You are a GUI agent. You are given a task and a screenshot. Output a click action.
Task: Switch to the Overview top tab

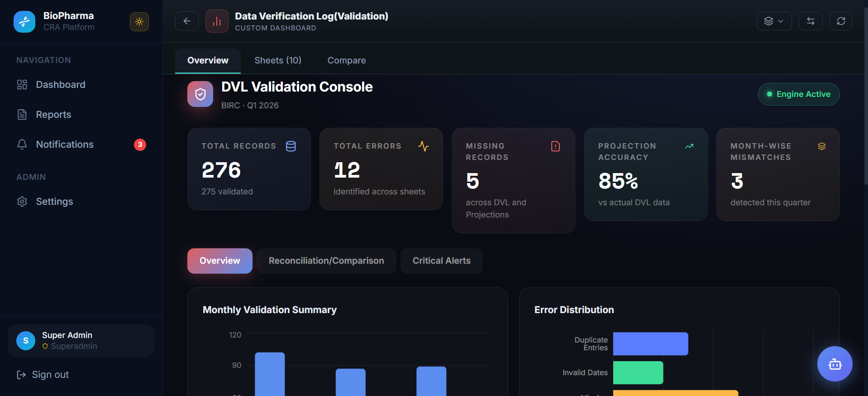click(208, 61)
